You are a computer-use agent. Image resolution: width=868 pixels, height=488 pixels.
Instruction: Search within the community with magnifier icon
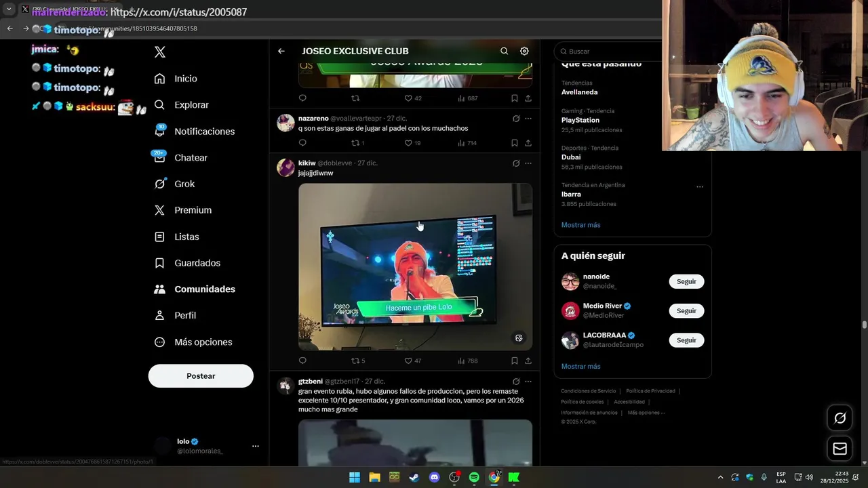point(504,51)
